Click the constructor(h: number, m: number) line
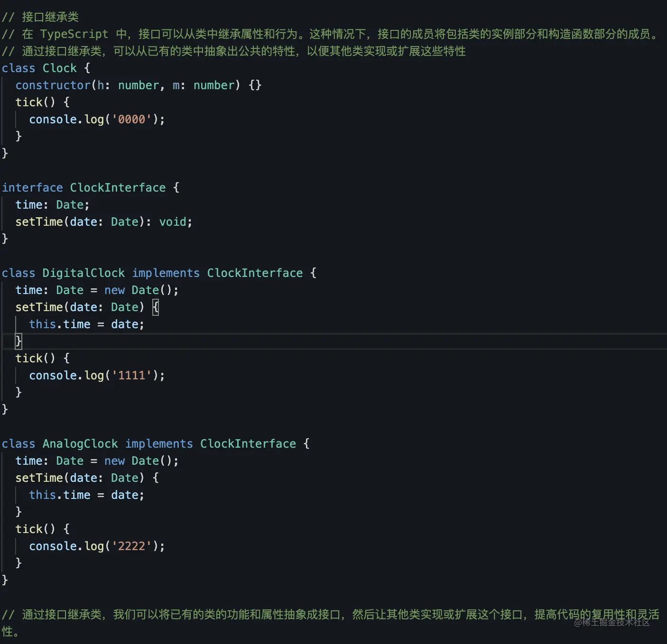 [x=139, y=85]
